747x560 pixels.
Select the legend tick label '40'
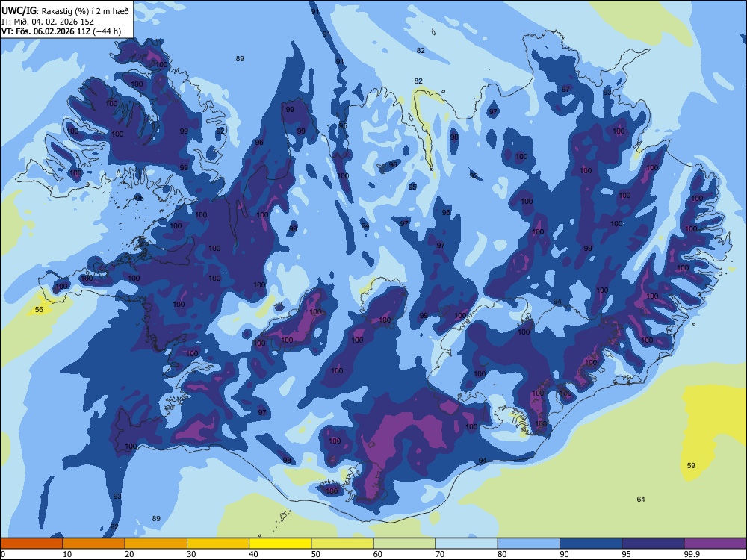tap(254, 554)
